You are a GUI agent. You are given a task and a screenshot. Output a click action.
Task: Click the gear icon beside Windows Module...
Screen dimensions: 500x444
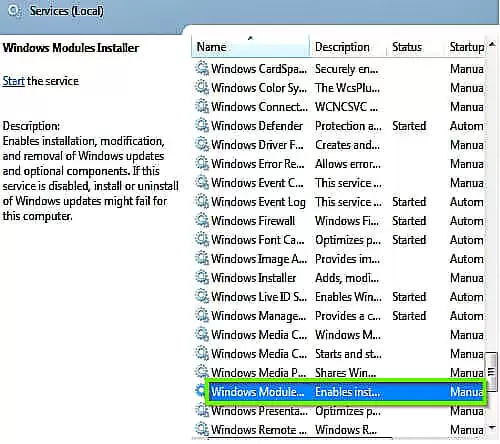pos(201,391)
